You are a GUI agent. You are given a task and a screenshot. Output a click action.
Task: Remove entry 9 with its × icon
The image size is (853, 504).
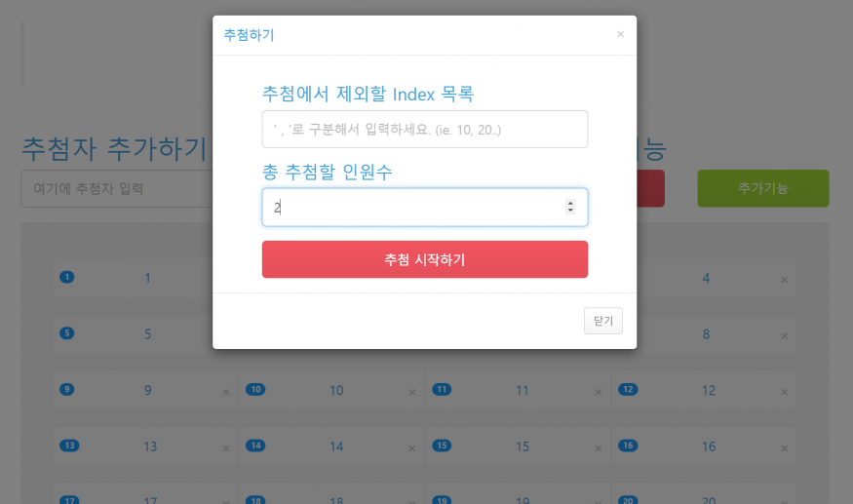tap(226, 392)
